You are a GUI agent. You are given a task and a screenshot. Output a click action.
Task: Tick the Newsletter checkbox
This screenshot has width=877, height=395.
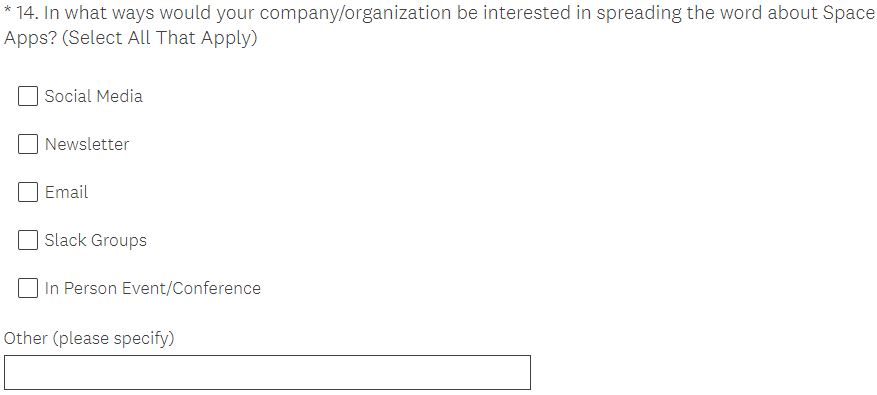[x=27, y=144]
